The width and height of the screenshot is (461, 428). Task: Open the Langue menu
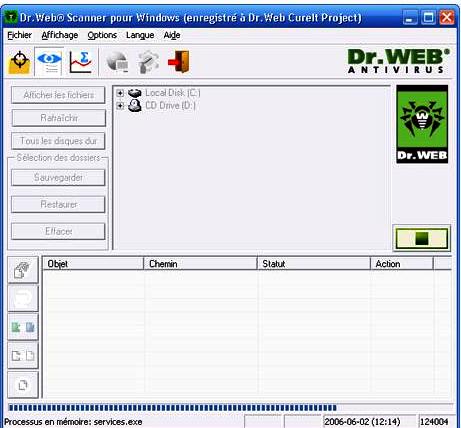point(140,35)
